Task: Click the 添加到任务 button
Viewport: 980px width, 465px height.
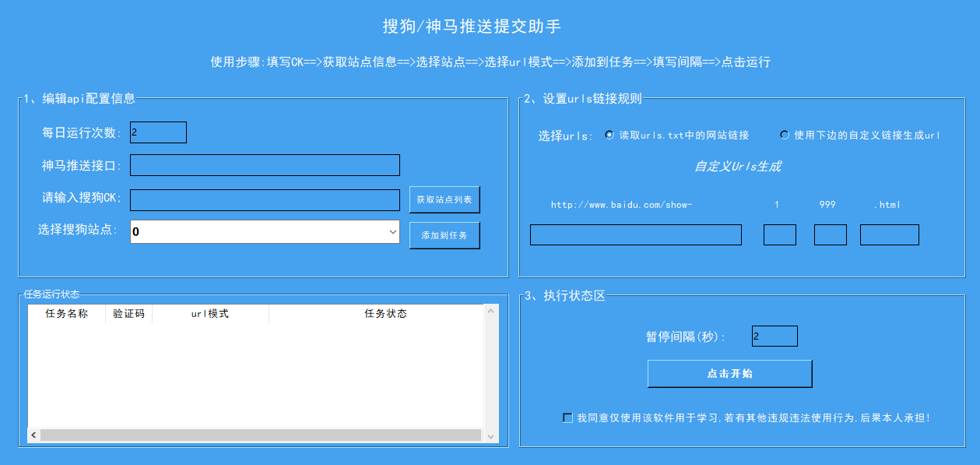Action: 444,235
